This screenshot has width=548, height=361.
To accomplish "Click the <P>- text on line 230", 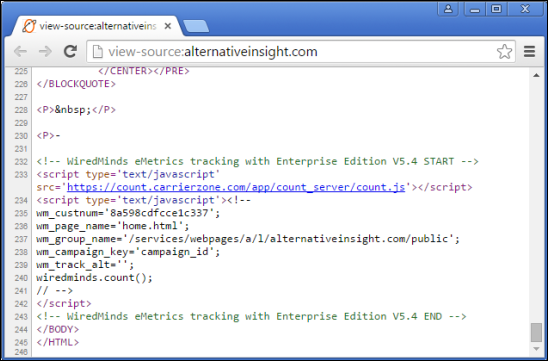I will click(x=48, y=136).
